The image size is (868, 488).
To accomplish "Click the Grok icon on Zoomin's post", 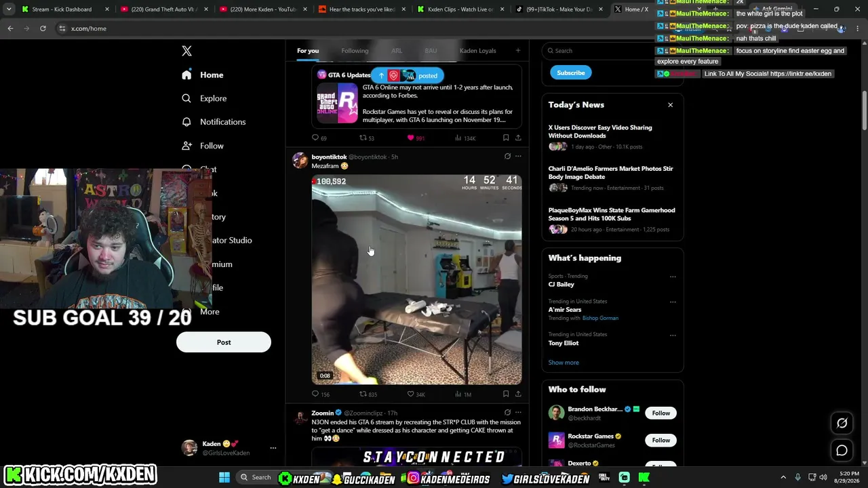I will tap(507, 413).
